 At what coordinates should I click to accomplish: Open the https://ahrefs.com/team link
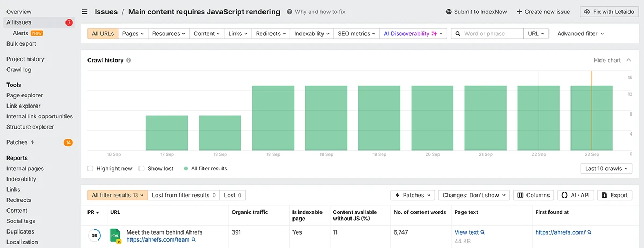coord(158,240)
